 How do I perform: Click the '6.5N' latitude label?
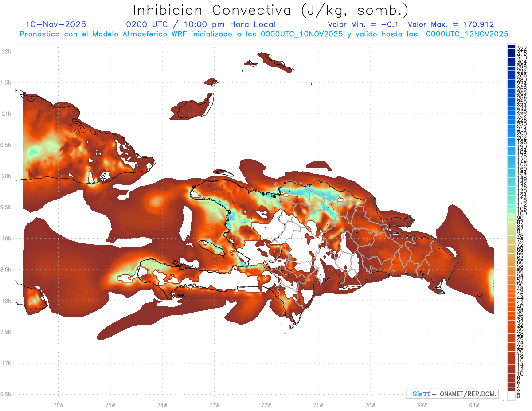pos(7,394)
